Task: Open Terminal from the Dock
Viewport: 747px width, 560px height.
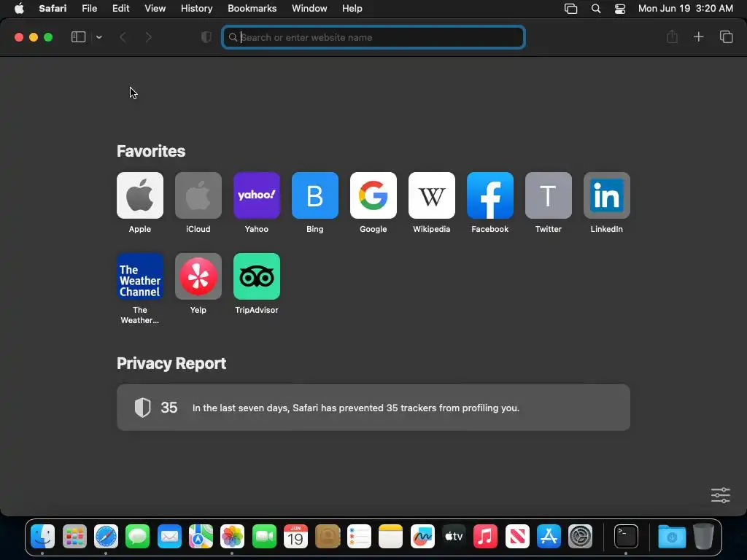Action: pyautogui.click(x=625, y=537)
